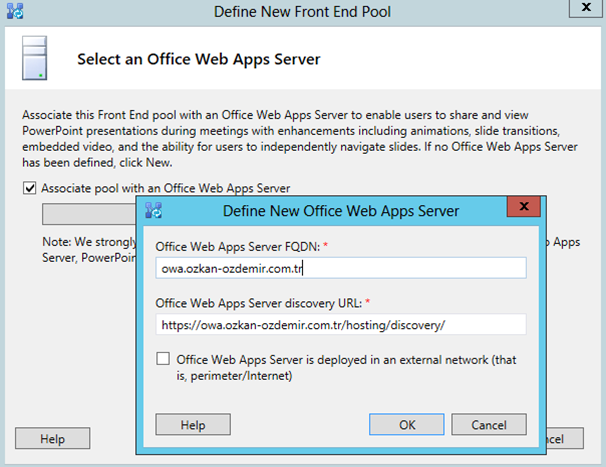The width and height of the screenshot is (606, 467).
Task: Click the 'Office Web Apps Server FQDN:' label
Action: (238, 246)
